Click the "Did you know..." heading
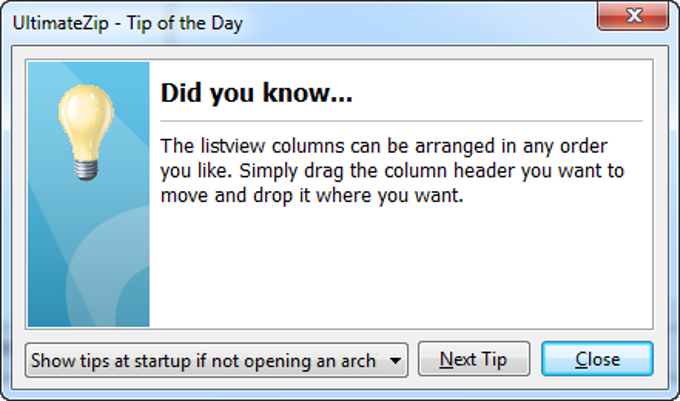This screenshot has width=680, height=401. coord(257,95)
